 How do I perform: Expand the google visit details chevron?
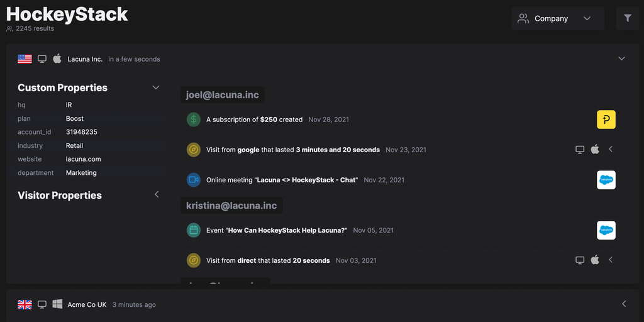[611, 150]
